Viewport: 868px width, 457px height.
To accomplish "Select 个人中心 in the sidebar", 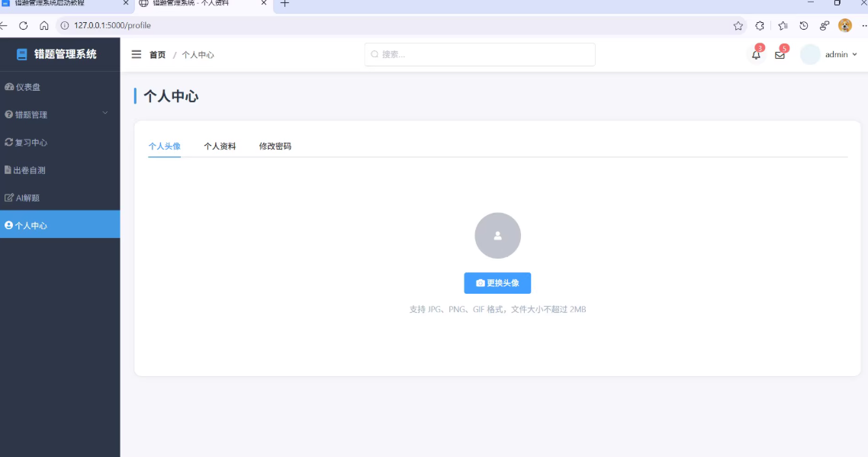I will 59,224.
